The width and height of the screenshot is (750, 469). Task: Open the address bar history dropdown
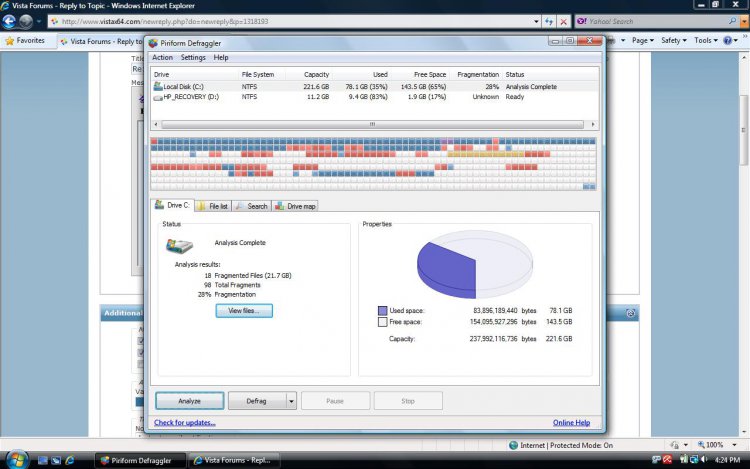point(536,22)
